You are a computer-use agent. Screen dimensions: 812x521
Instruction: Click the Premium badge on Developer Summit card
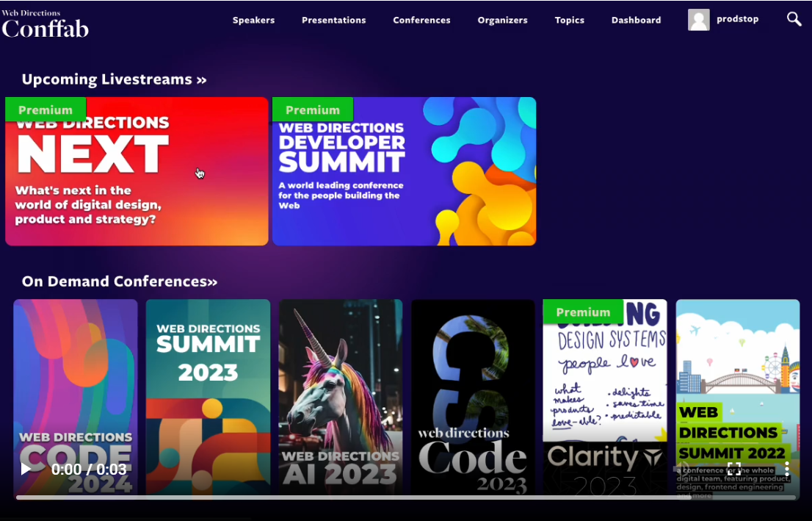pyautogui.click(x=313, y=109)
